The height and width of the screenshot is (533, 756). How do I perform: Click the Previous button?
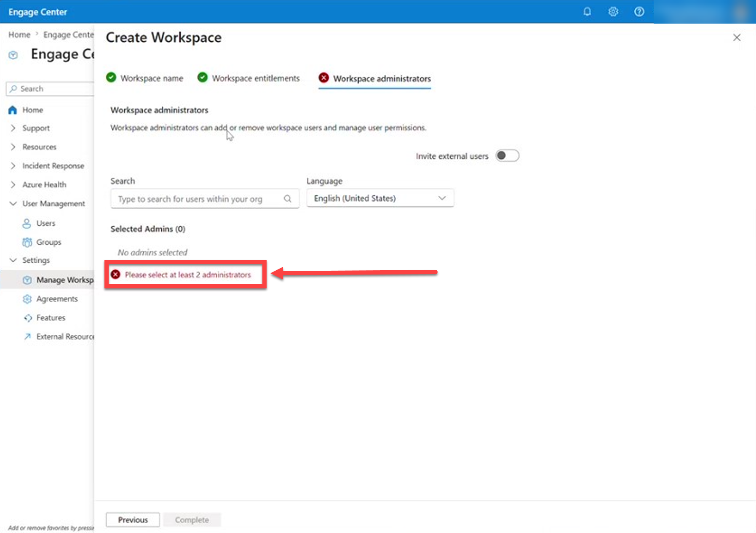(133, 520)
